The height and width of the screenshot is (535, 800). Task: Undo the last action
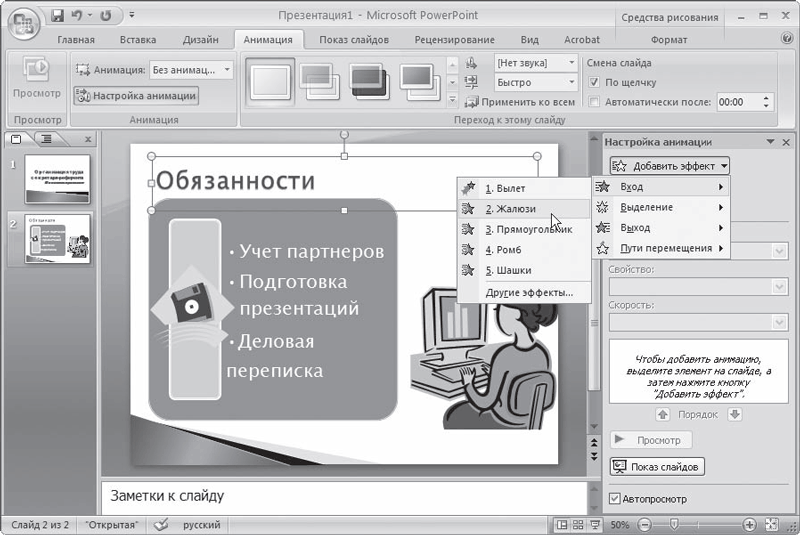[x=77, y=16]
